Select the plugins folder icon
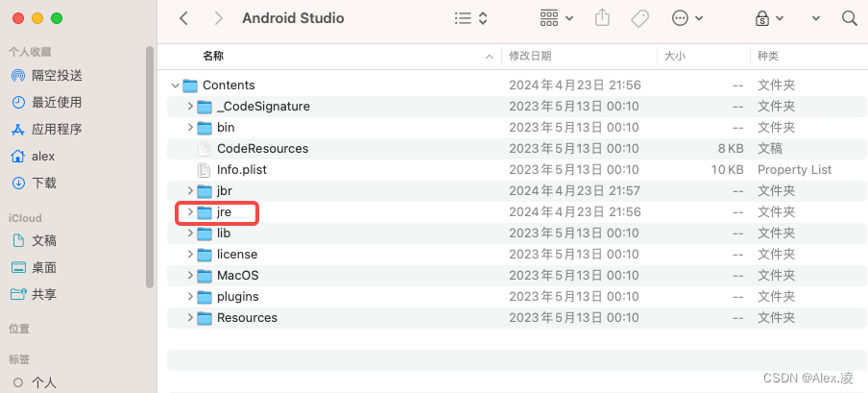The image size is (868, 393). tap(205, 297)
